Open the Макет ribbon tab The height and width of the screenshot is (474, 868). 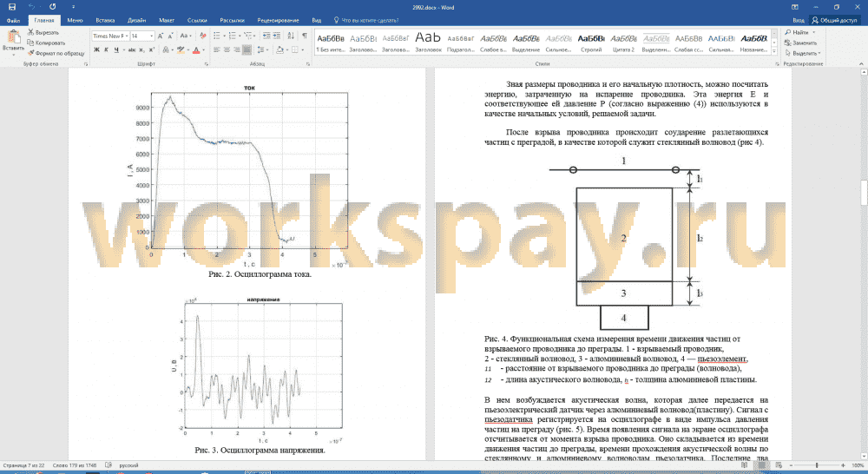[167, 21]
